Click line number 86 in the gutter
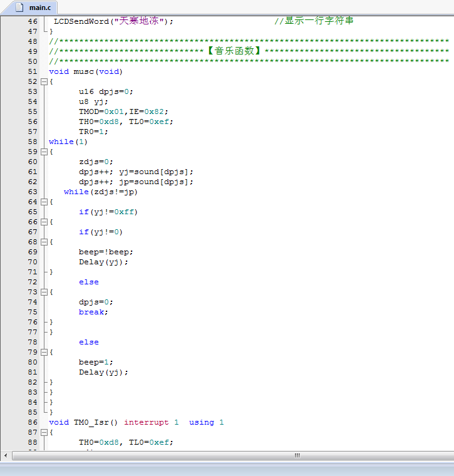454x476 pixels. point(32,422)
